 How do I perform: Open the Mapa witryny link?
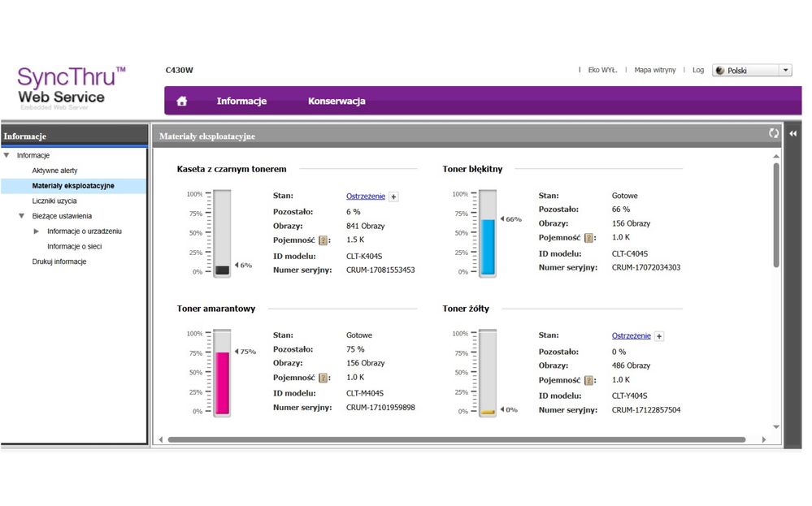(x=655, y=70)
